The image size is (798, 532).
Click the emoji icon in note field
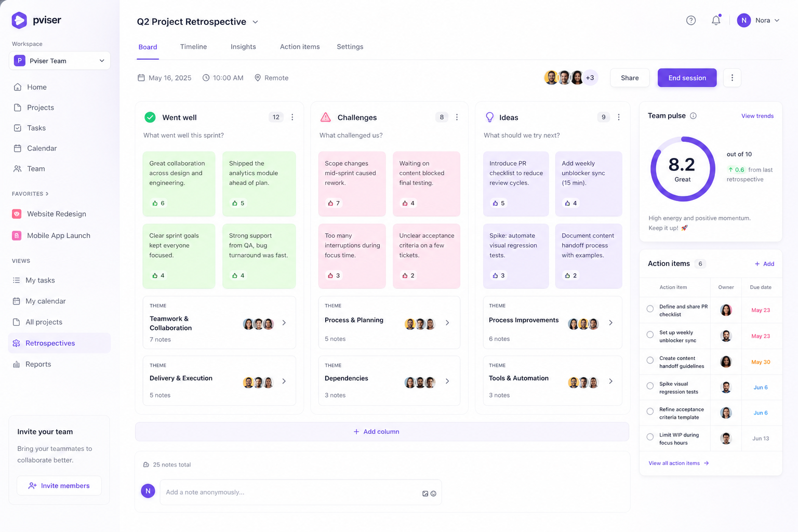pyautogui.click(x=433, y=494)
